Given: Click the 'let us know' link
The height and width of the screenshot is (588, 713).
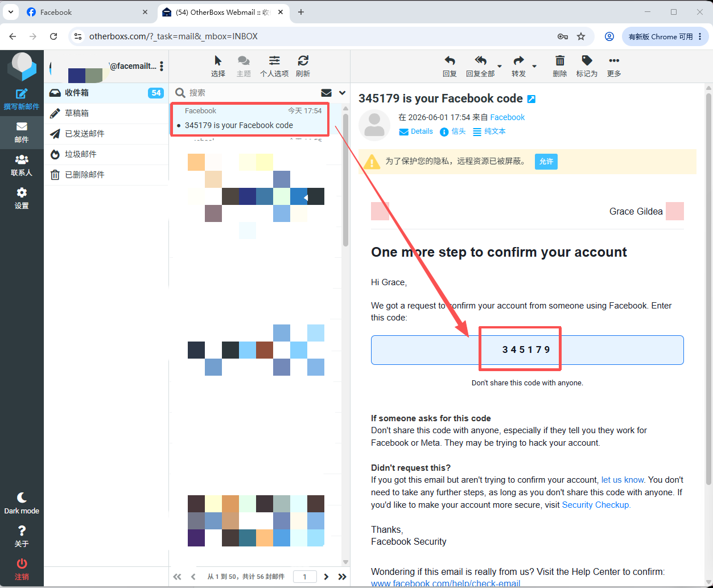Looking at the screenshot, I should coord(623,480).
